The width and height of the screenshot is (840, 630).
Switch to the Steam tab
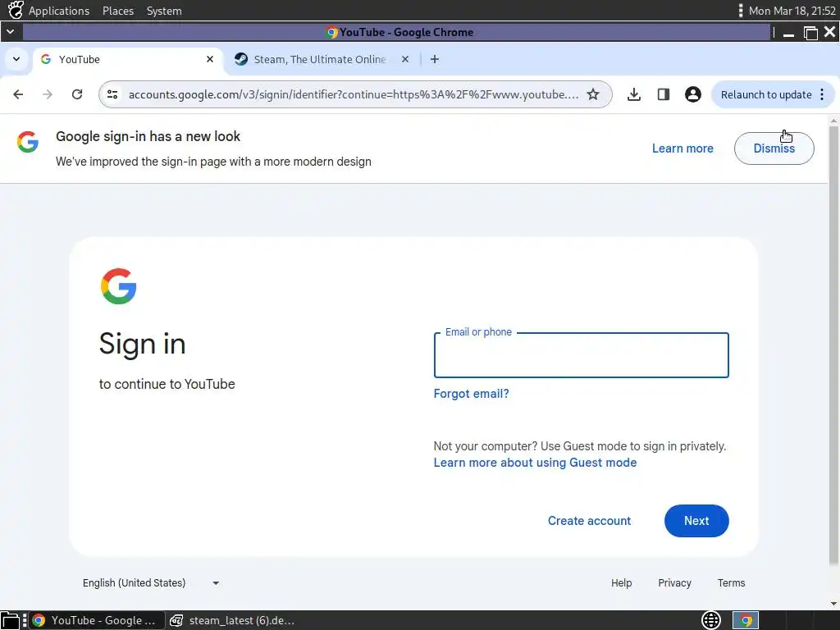point(322,59)
